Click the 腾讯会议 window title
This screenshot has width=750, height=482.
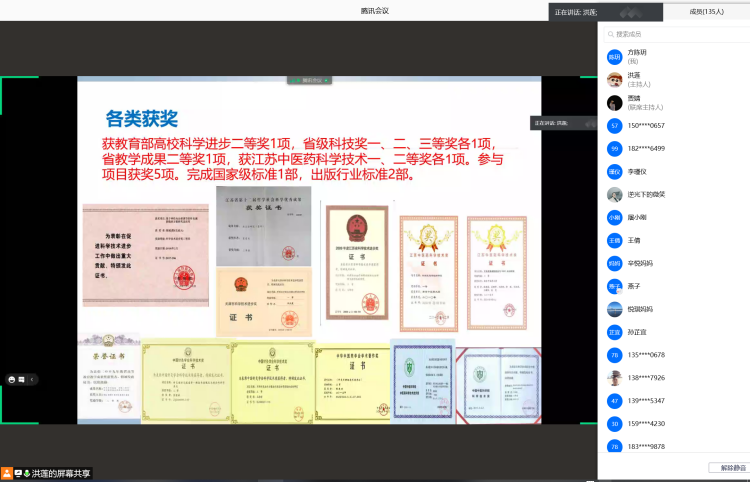tap(375, 11)
